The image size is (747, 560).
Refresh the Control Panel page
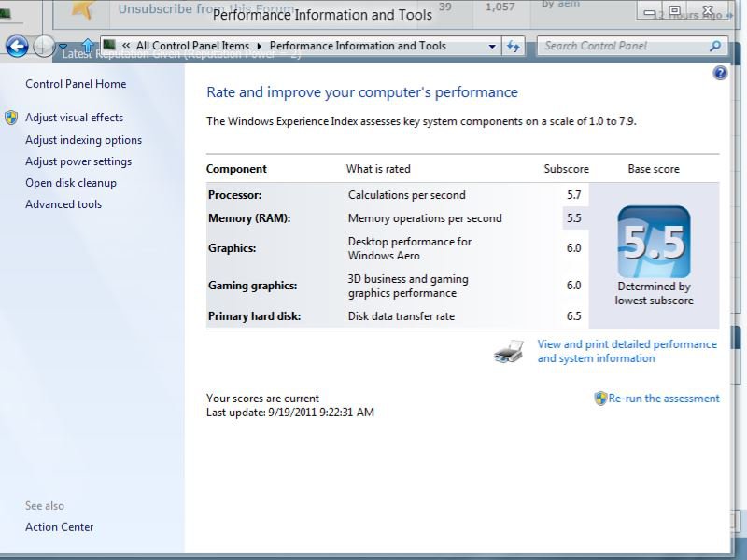pyautogui.click(x=513, y=46)
